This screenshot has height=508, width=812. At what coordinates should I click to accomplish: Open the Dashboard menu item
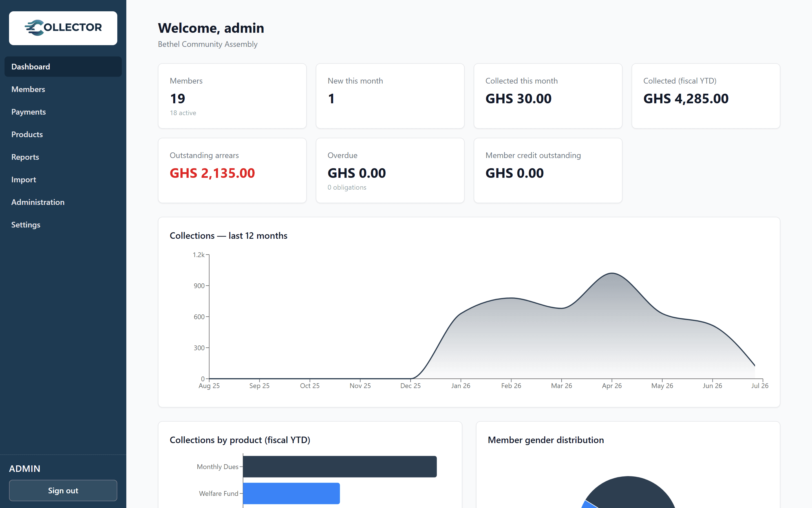pyautogui.click(x=63, y=67)
